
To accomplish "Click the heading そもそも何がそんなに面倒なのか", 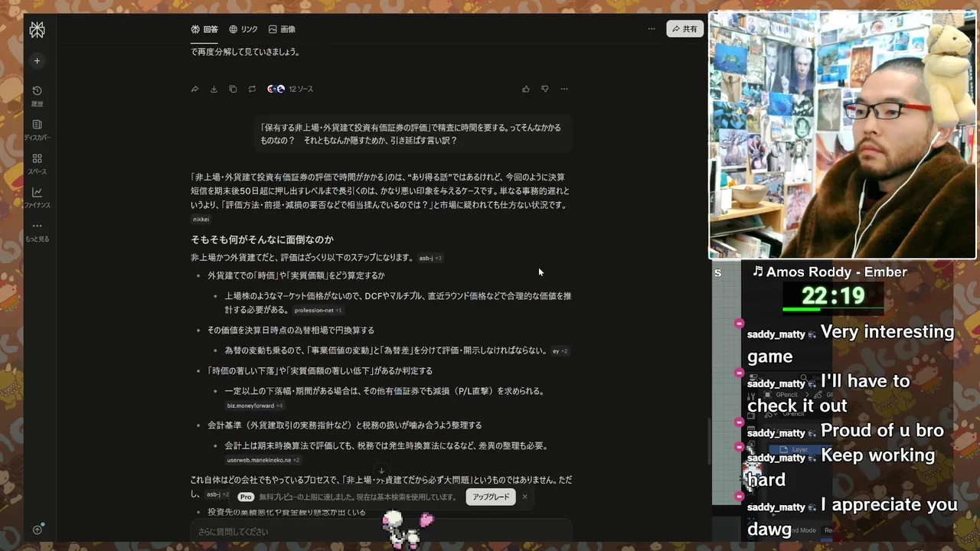I will click(262, 240).
